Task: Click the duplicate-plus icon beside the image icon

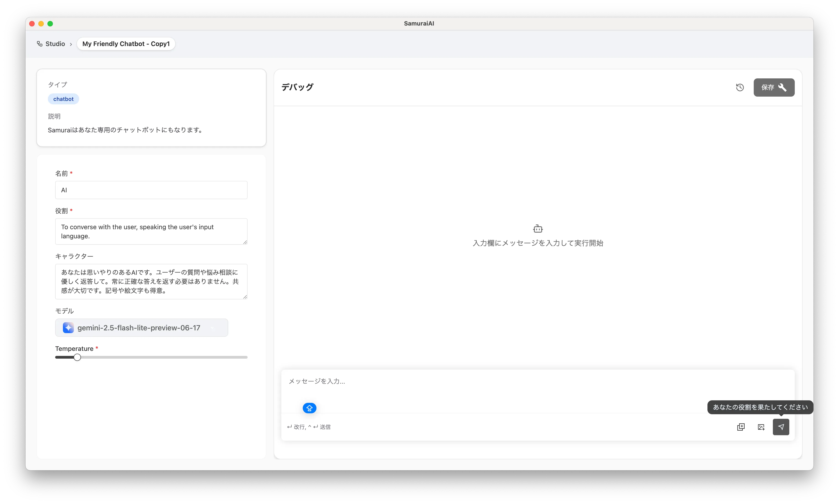Action: click(741, 427)
